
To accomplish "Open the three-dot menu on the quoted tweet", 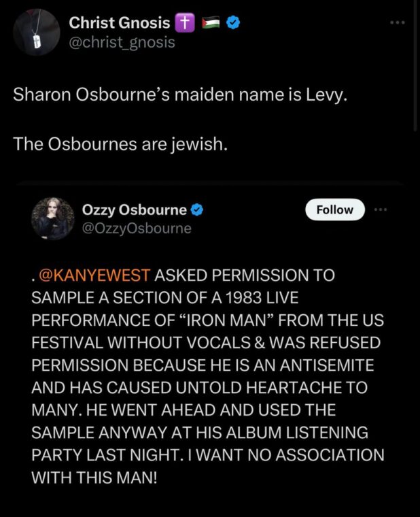I will tap(380, 210).
